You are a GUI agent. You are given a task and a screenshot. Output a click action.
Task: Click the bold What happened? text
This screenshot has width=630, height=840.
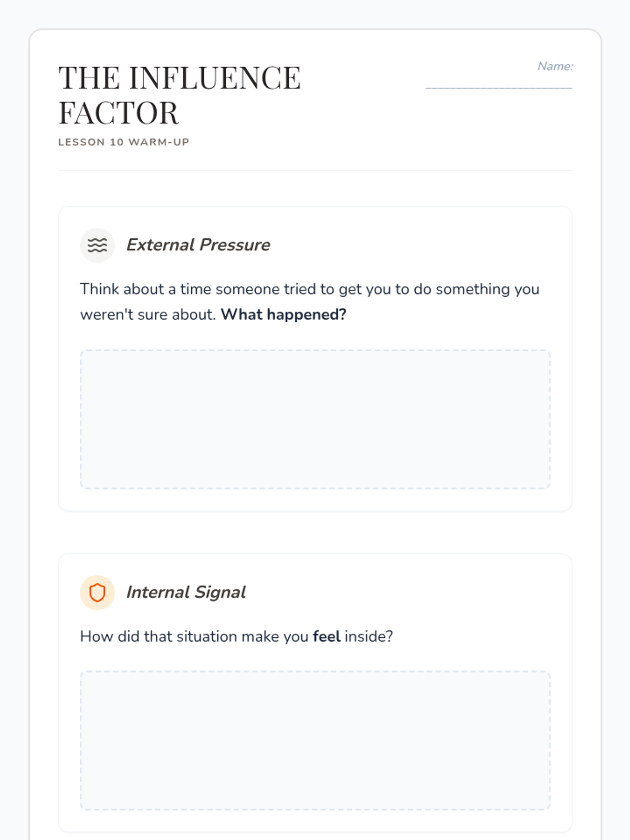(x=283, y=314)
